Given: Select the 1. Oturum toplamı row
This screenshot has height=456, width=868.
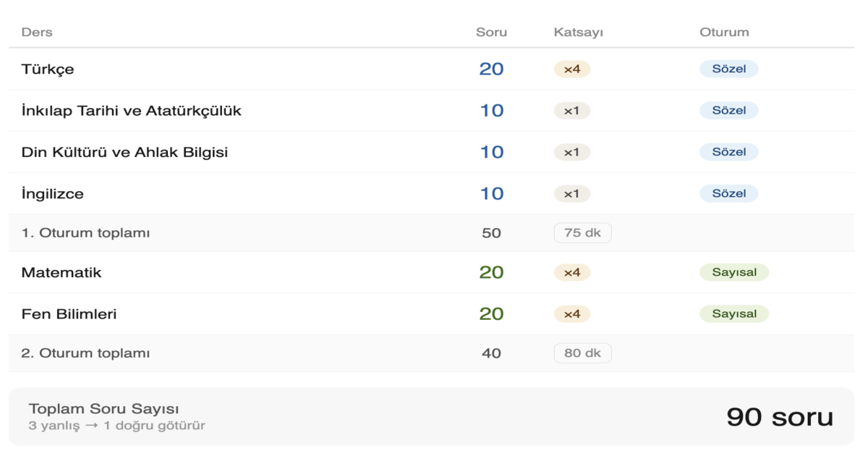Looking at the screenshot, I should pyautogui.click(x=85, y=233).
